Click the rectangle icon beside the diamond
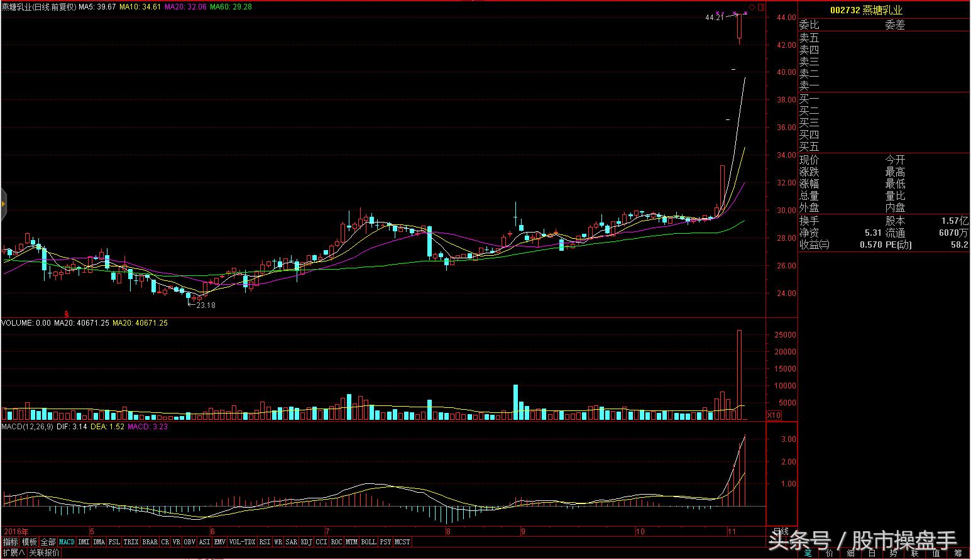This screenshot has width=971, height=560. pos(761,7)
